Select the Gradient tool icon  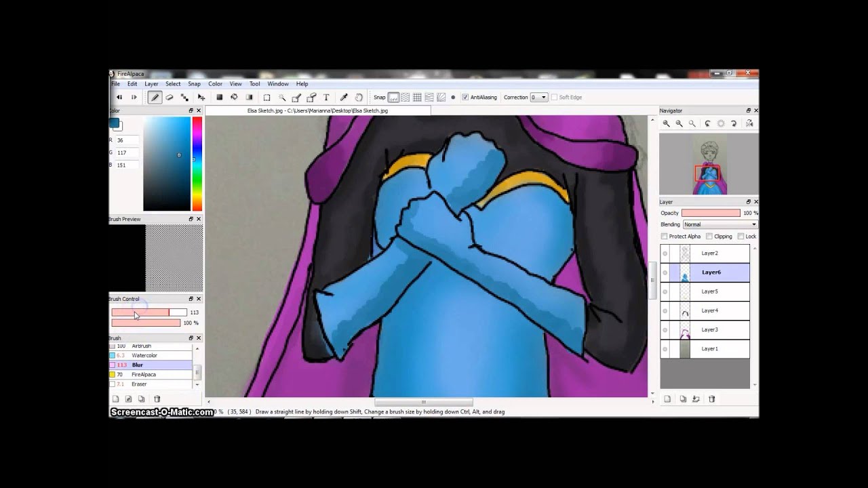click(249, 97)
